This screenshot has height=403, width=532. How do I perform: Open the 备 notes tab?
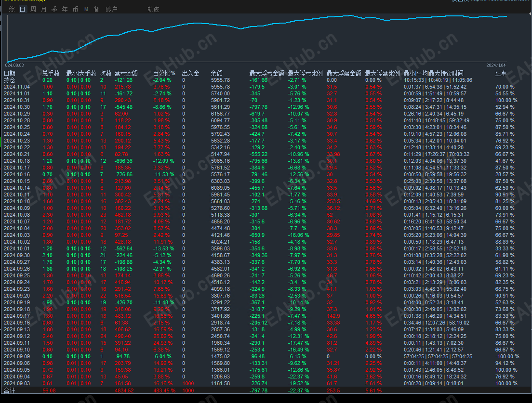coord(96,9)
